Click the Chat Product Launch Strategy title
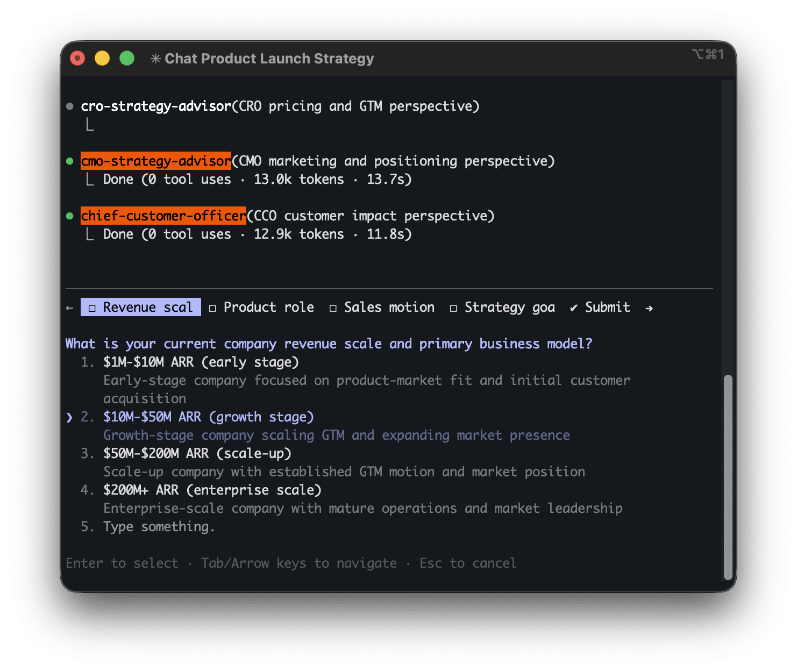 coord(269,59)
